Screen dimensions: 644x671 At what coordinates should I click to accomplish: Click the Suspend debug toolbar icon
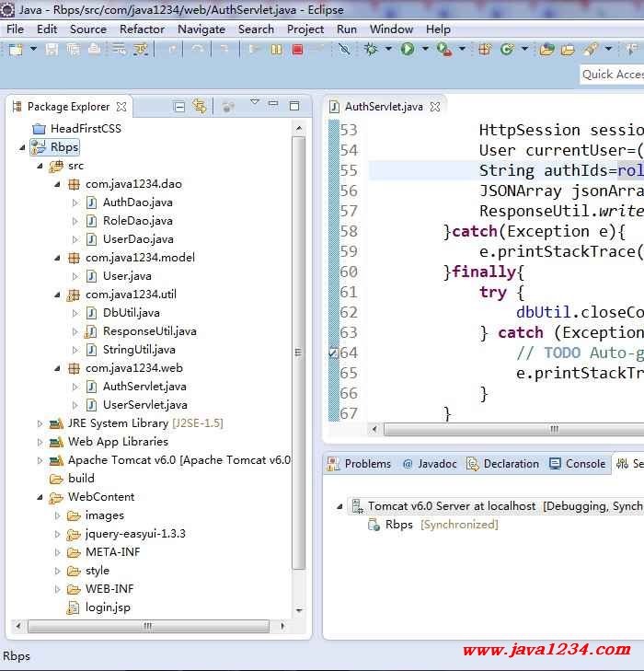click(x=276, y=50)
